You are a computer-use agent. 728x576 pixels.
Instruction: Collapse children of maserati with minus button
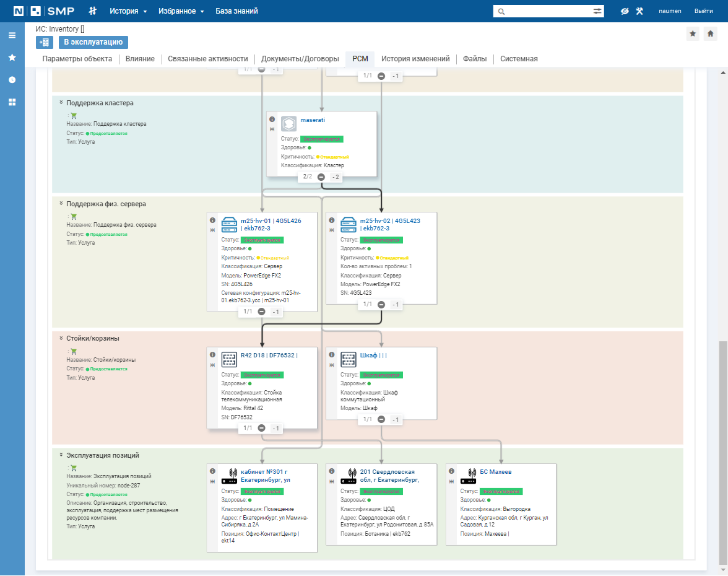point(321,177)
